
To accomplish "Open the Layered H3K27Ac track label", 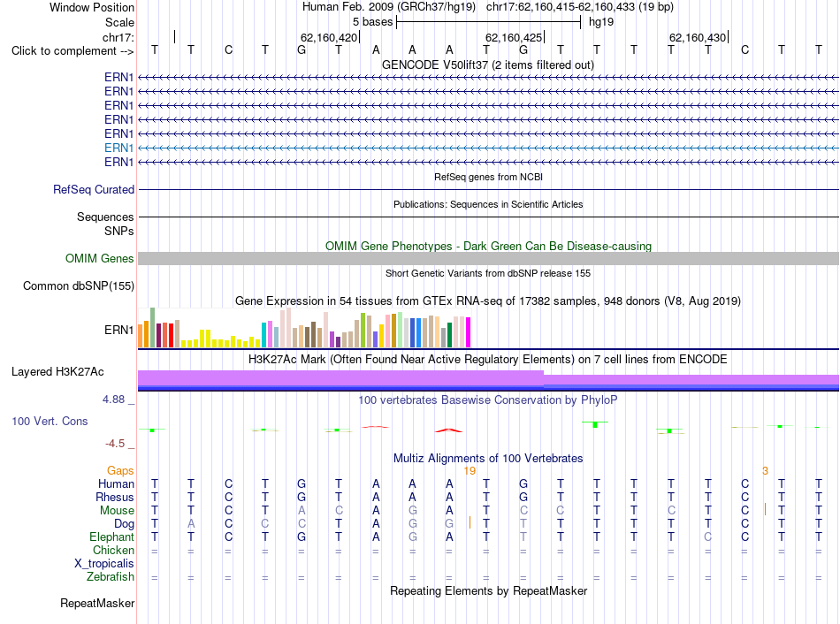I will point(57,372).
